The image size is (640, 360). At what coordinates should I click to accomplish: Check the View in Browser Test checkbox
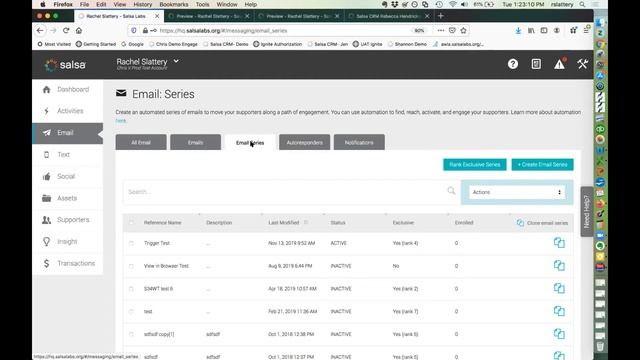pyautogui.click(x=131, y=266)
